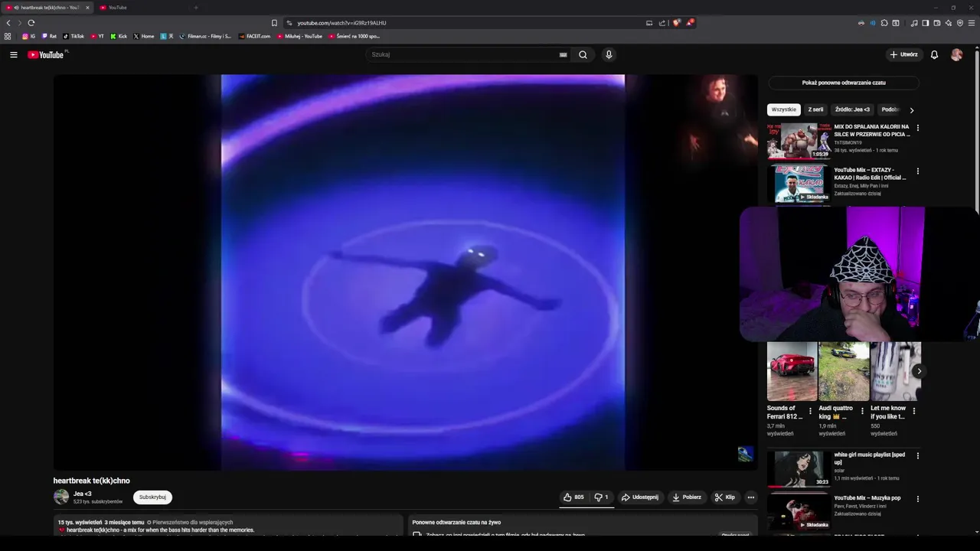Click the Subskrybuj button

coord(152,497)
